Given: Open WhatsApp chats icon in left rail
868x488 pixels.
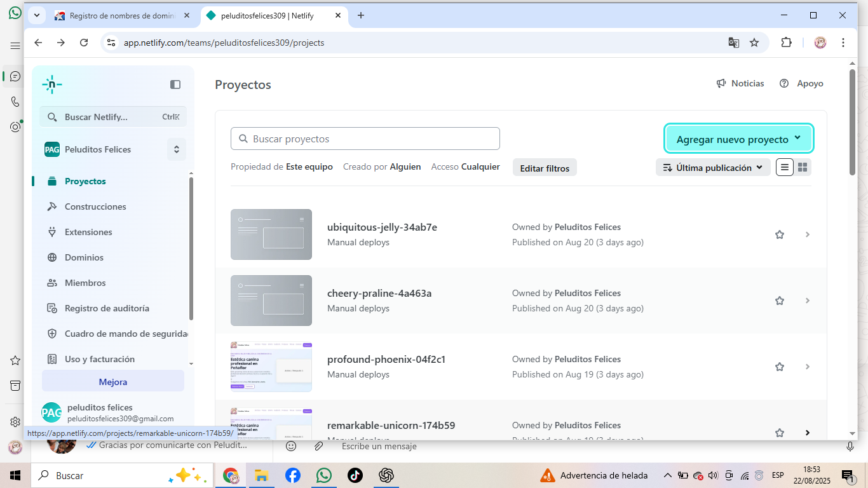Looking at the screenshot, I should [x=15, y=76].
